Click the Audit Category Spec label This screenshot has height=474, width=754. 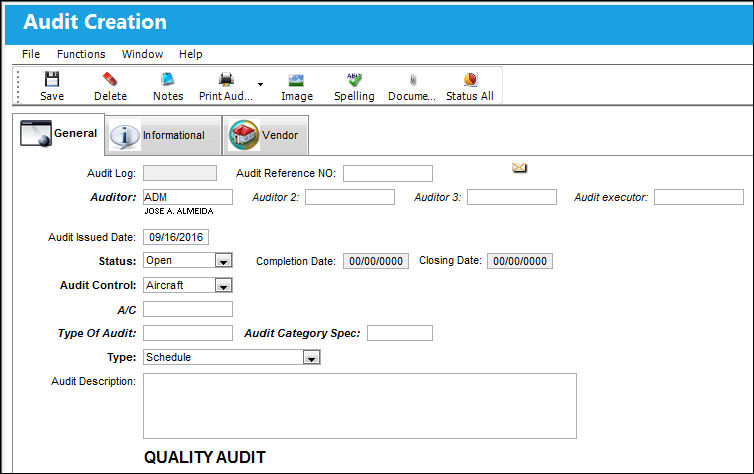pos(302,333)
